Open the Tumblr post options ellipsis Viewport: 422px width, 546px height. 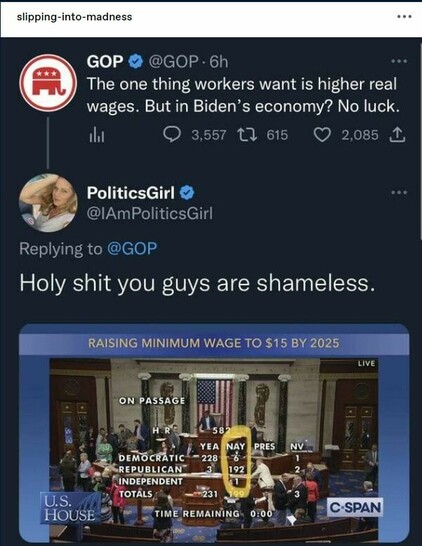pos(405,16)
